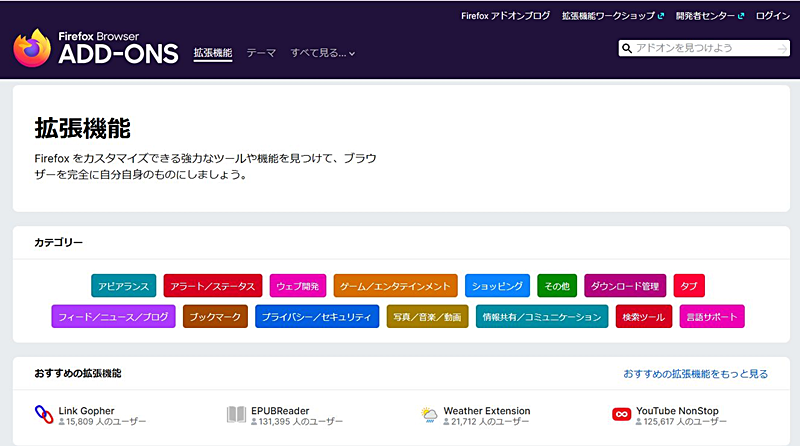This screenshot has width=800, height=446.
Task: Click the 21,712 人のユーザー text
Action: [490, 422]
